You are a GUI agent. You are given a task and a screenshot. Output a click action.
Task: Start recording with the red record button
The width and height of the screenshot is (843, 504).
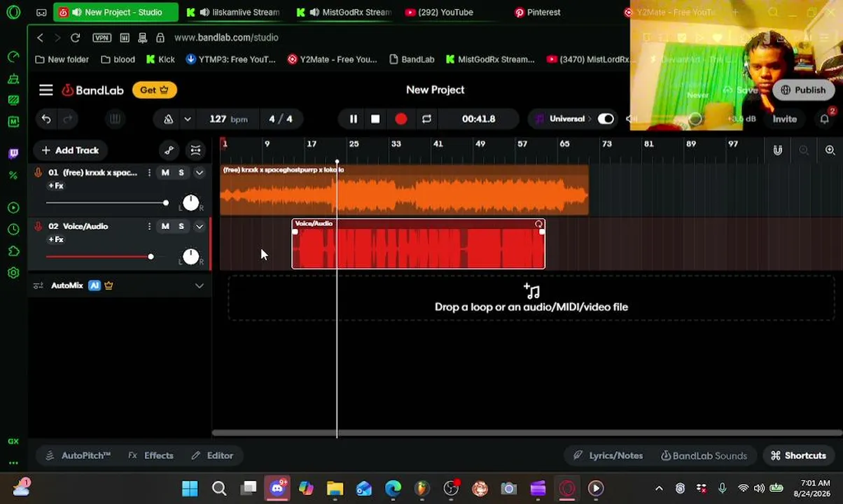[400, 119]
